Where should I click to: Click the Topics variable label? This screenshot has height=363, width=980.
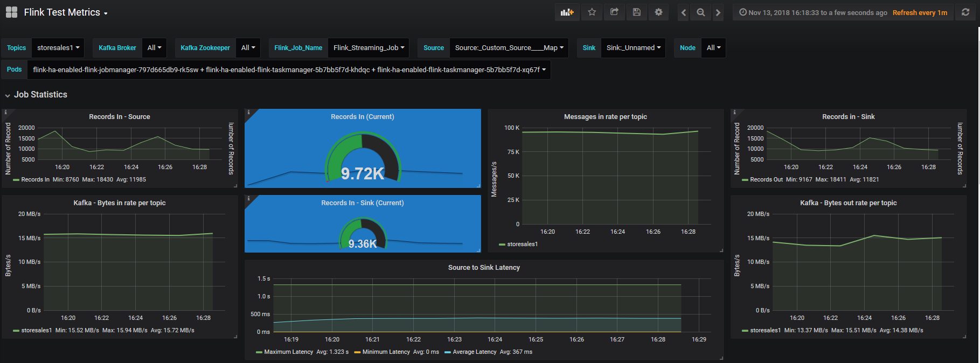click(16, 48)
